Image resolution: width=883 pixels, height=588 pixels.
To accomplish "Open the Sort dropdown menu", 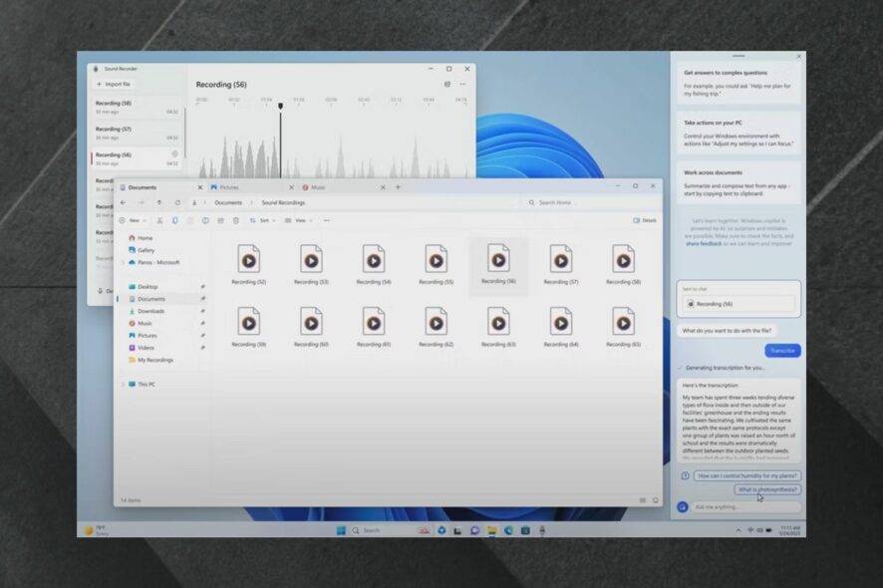I will (262, 220).
